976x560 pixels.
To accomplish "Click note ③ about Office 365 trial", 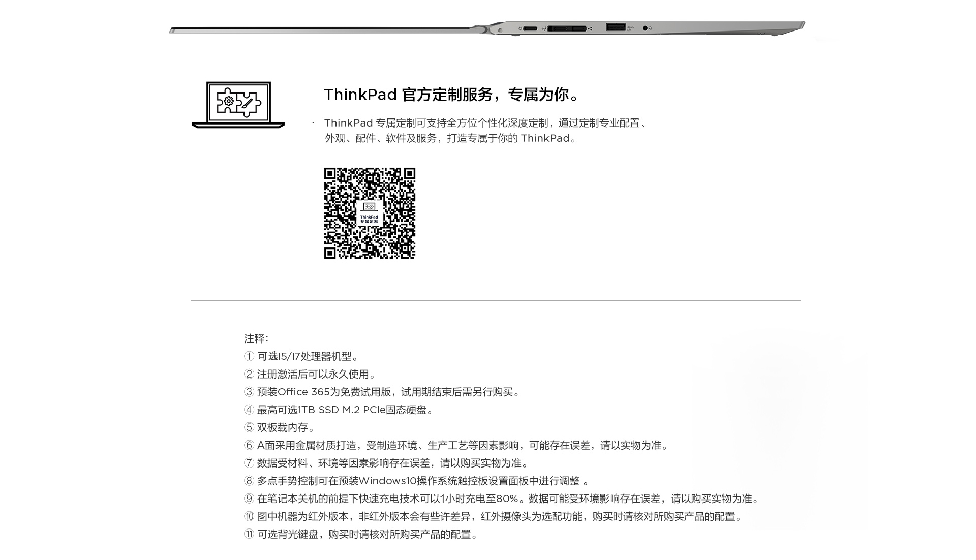I will [383, 392].
